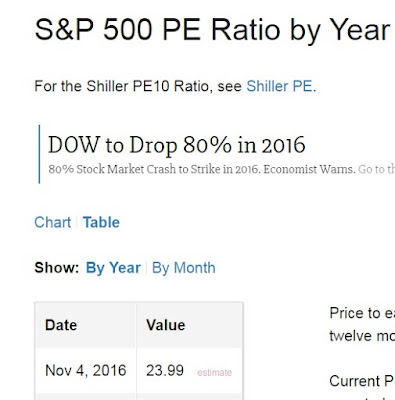
Task: Click the 'twelve mo' text line
Action: [362, 336]
